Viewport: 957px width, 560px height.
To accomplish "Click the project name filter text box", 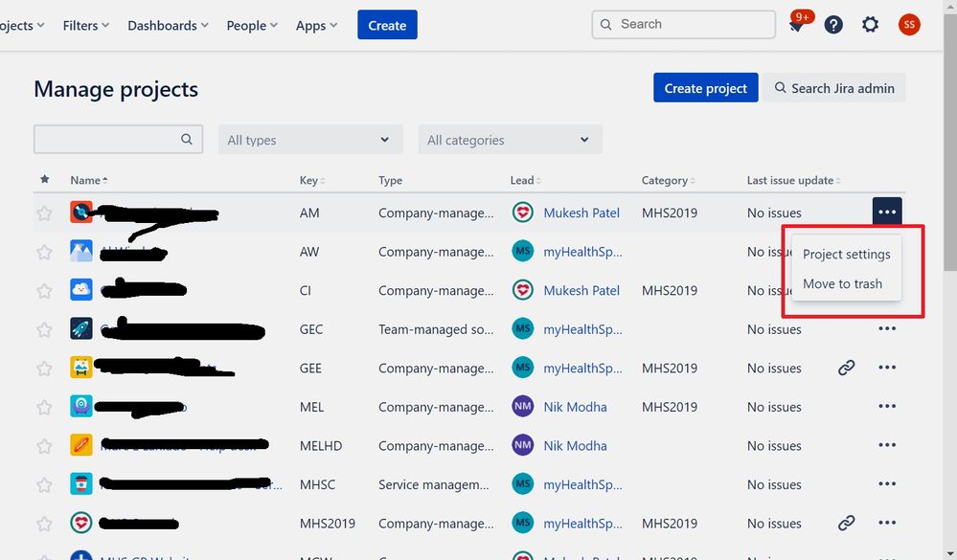I will point(119,139).
